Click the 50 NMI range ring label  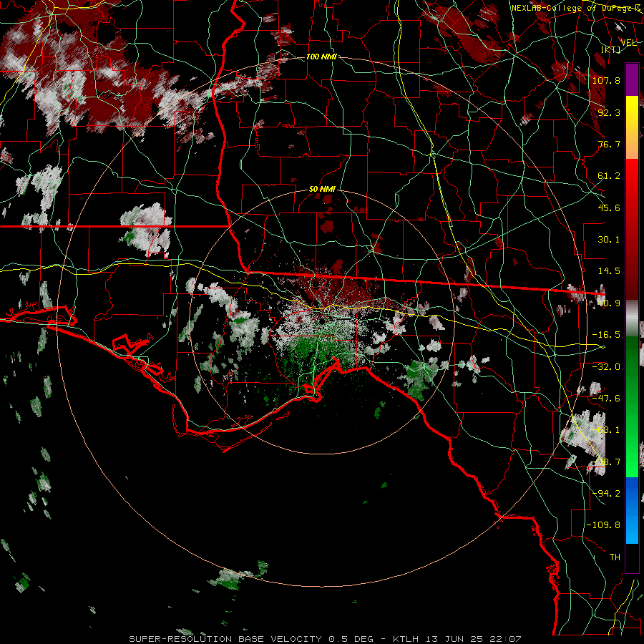[x=322, y=189]
